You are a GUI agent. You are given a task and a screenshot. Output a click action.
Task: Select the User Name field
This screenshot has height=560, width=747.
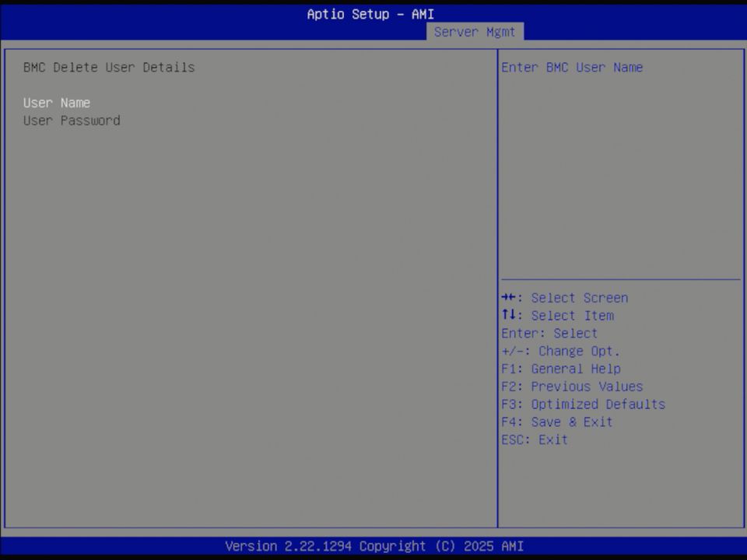[x=56, y=103]
